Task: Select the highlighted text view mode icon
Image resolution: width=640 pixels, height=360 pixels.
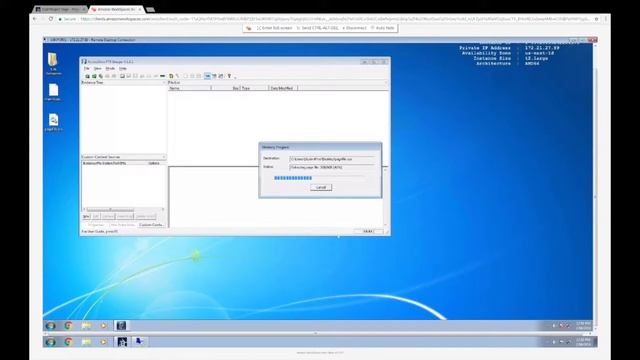Action: 207,76
